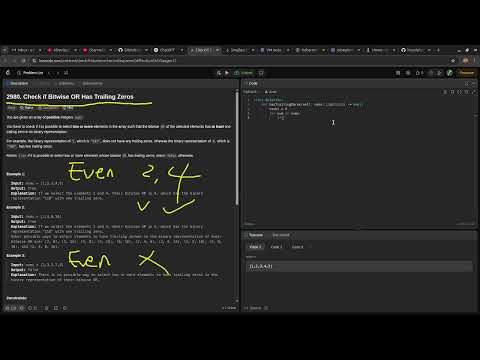Open the user avatar menu
Image resolution: width=480 pixels, height=360 pixels.
tap(449, 73)
